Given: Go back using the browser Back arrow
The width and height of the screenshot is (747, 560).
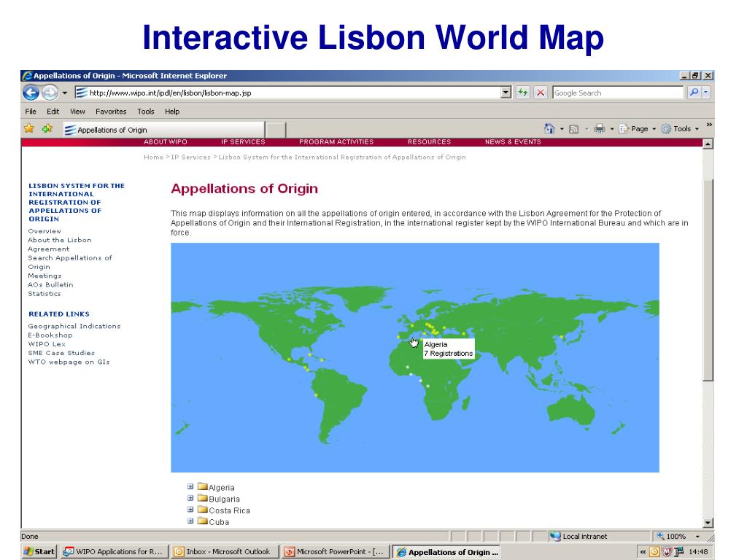Looking at the screenshot, I should tap(31, 93).
